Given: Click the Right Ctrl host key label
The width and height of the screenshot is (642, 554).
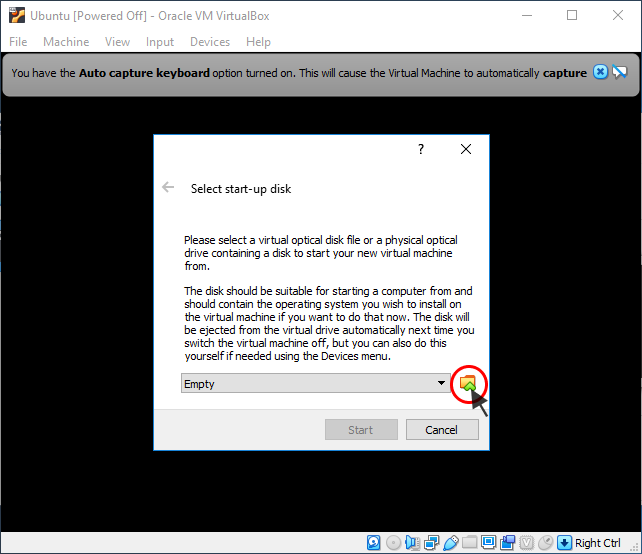Looking at the screenshot, I should point(597,543).
